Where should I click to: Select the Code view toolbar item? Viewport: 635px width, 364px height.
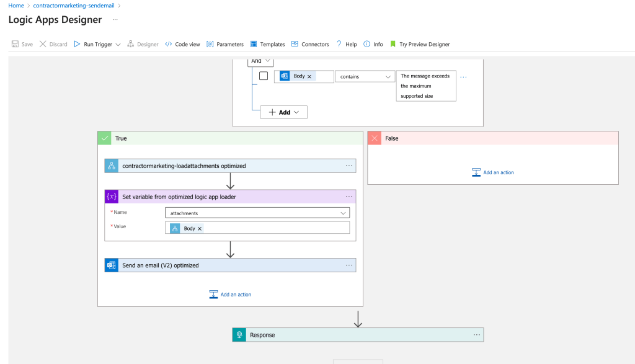pyautogui.click(x=183, y=44)
